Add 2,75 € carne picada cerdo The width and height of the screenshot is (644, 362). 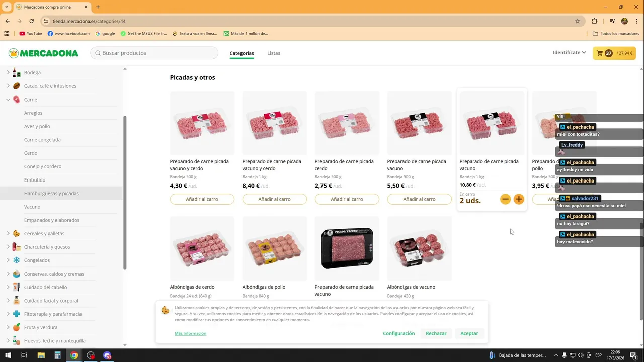347,199
